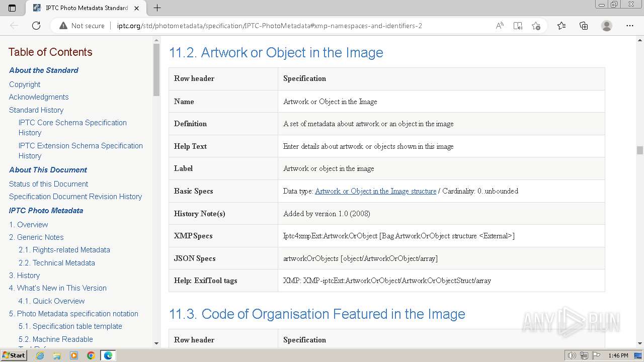The height and width of the screenshot is (362, 644).
Task: Open 4. What's New in This Version
Action: [58, 288]
